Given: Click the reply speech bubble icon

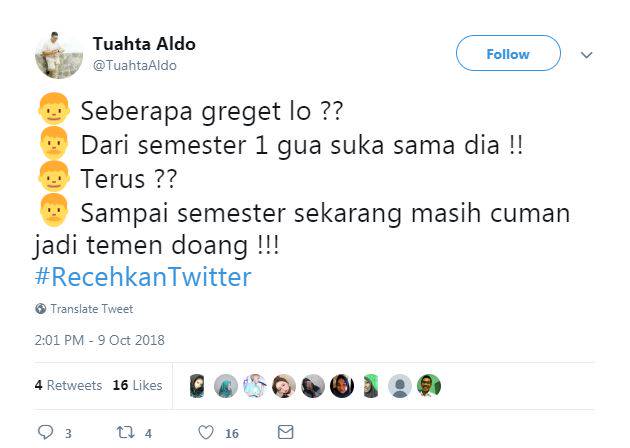Looking at the screenshot, I should (x=44, y=432).
